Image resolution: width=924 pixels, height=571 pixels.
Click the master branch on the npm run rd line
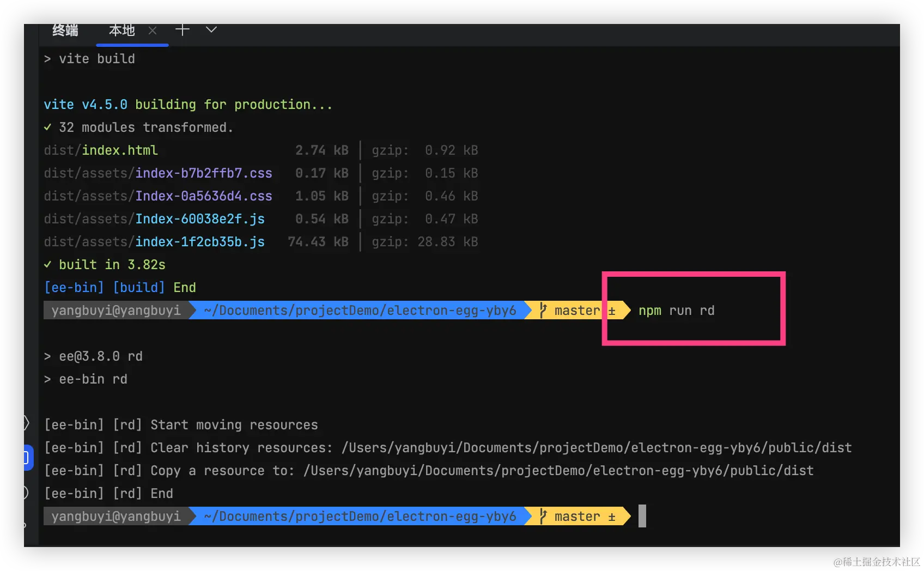(577, 311)
